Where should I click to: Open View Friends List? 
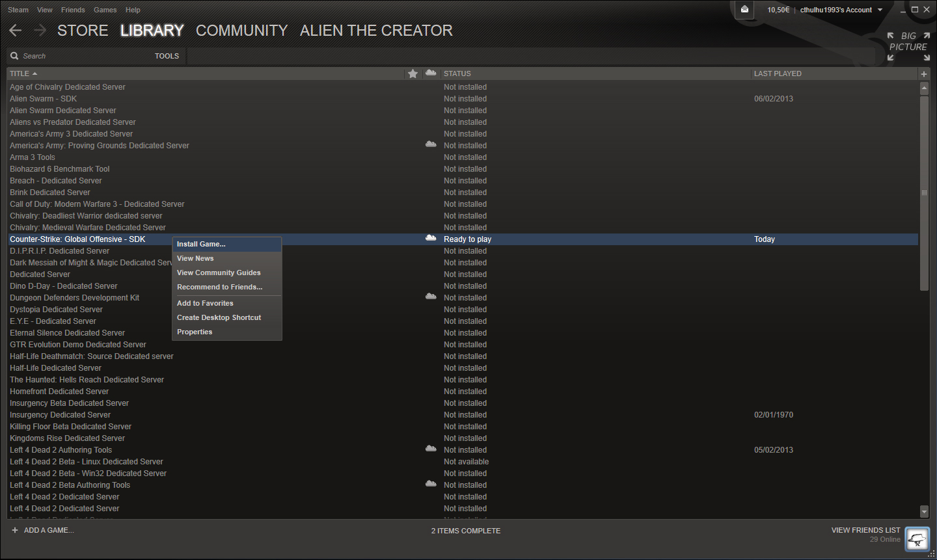(865, 530)
